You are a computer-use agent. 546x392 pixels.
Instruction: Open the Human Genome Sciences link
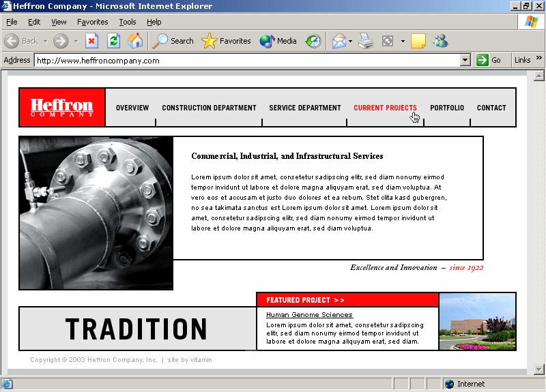tap(309, 315)
